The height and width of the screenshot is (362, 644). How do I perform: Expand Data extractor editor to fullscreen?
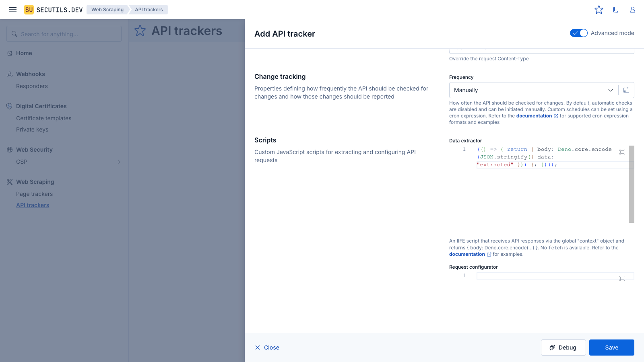coord(622,152)
